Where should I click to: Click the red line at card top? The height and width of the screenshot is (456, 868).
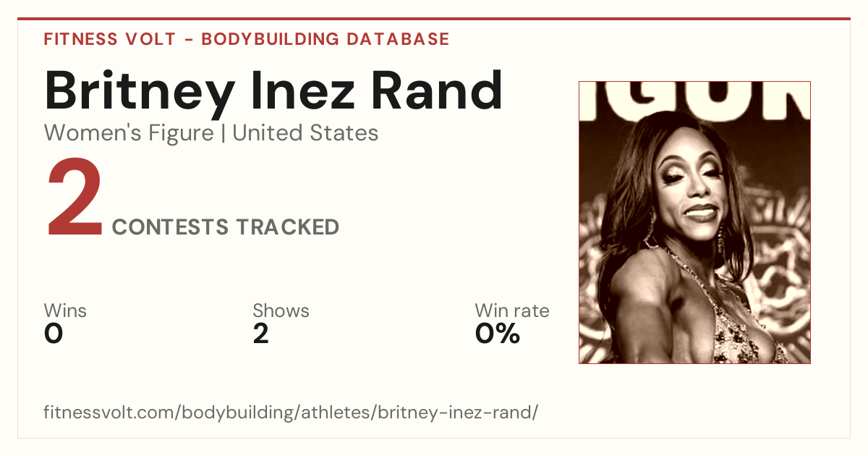(434, 19)
